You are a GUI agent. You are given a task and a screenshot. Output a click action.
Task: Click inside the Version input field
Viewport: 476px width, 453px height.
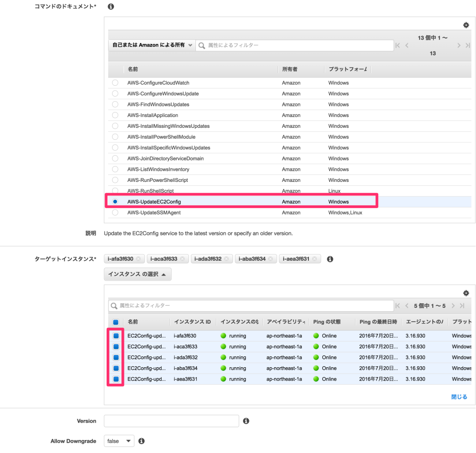point(171,421)
